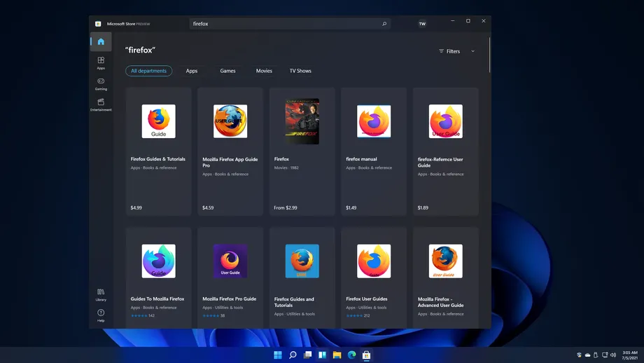644x363 pixels.
Task: Select the All departments filter
Action: (x=148, y=71)
